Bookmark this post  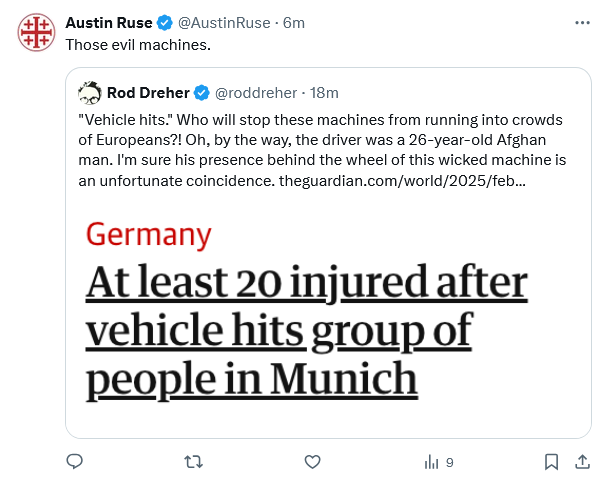click(x=551, y=461)
